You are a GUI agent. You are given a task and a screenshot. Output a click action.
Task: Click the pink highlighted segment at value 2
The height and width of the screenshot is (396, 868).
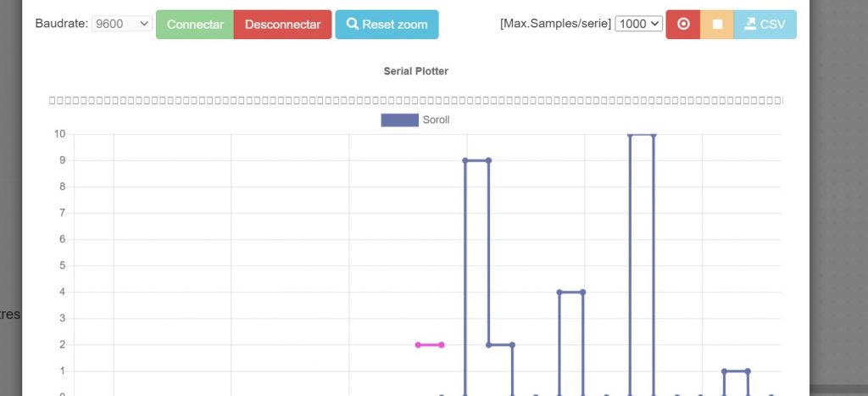(x=430, y=345)
